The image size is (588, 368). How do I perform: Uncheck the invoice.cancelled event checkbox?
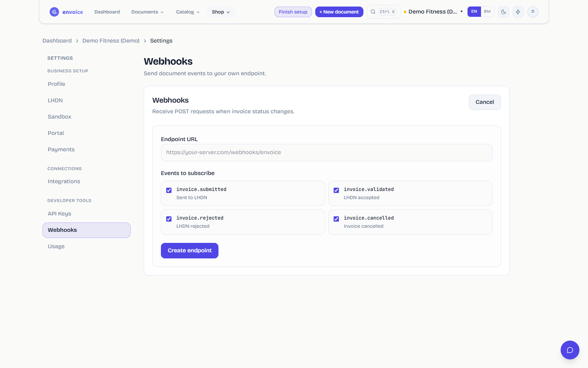(336, 219)
